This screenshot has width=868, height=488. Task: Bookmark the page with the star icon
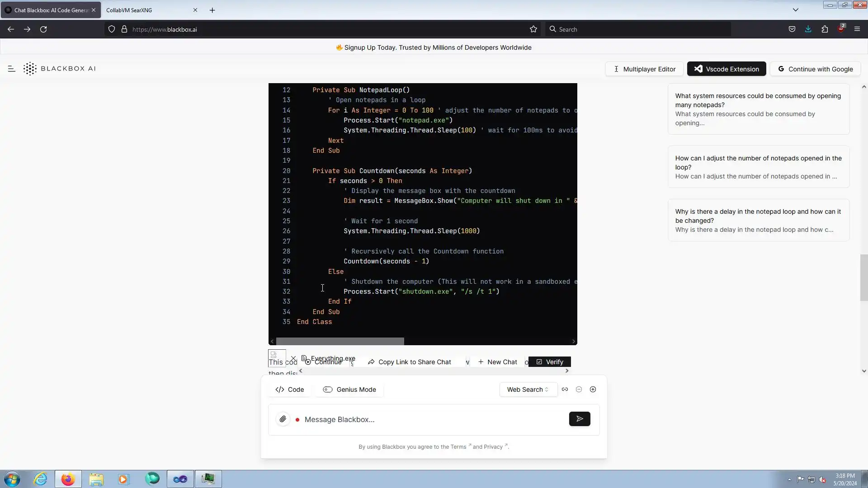(x=533, y=29)
